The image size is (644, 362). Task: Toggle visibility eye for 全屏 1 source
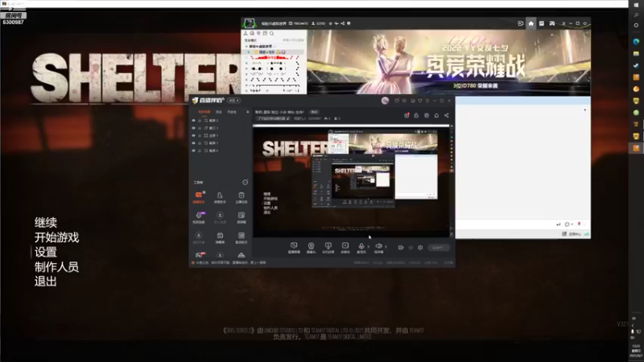[193, 135]
